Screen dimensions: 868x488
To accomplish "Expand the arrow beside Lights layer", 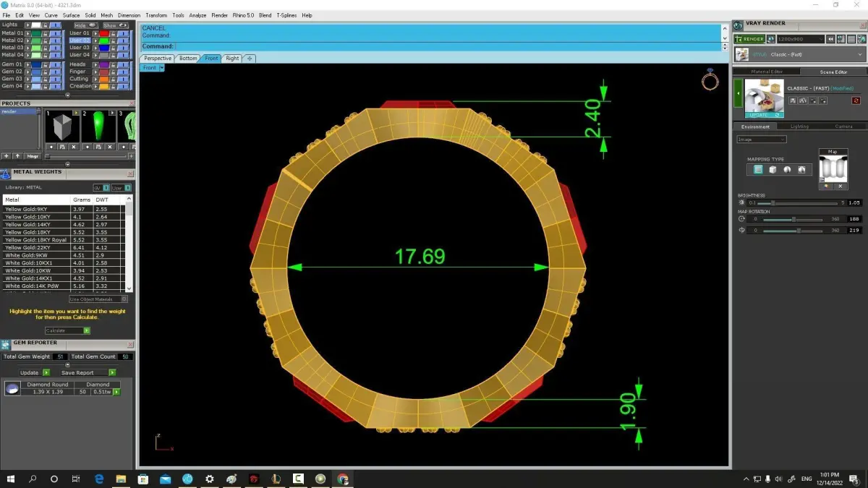I will click(27, 25).
